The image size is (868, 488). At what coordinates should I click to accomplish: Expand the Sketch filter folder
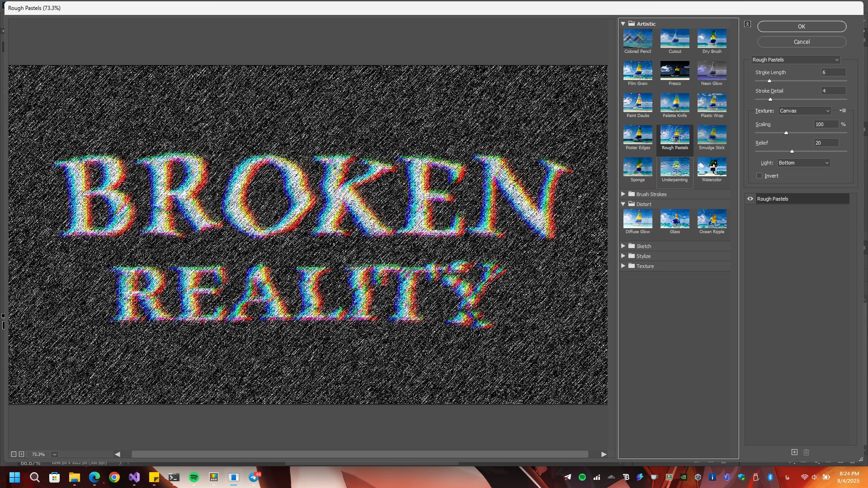[623, 246]
